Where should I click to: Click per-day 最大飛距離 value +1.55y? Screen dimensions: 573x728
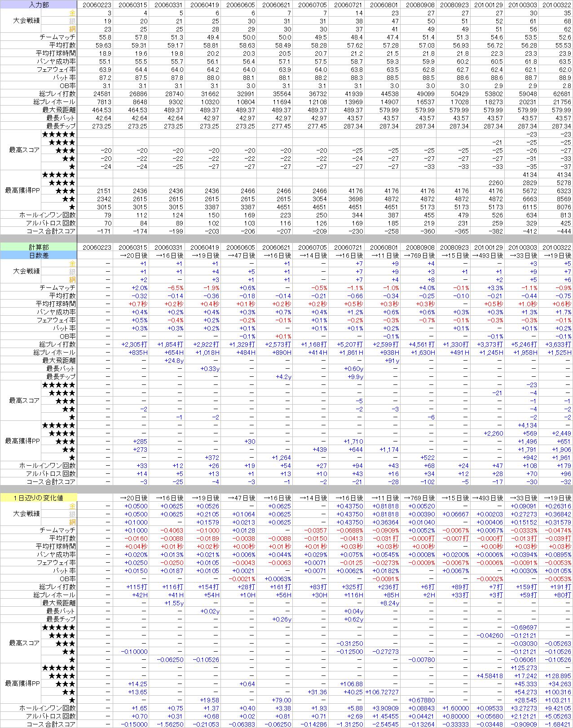click(x=174, y=603)
